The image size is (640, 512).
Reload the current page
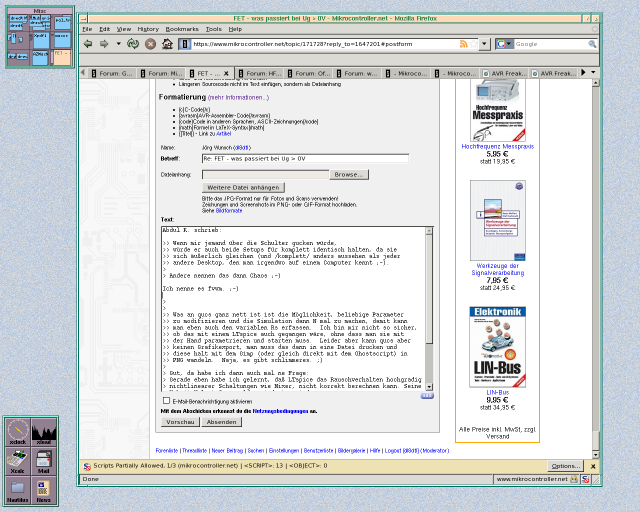pyautogui.click(x=133, y=44)
